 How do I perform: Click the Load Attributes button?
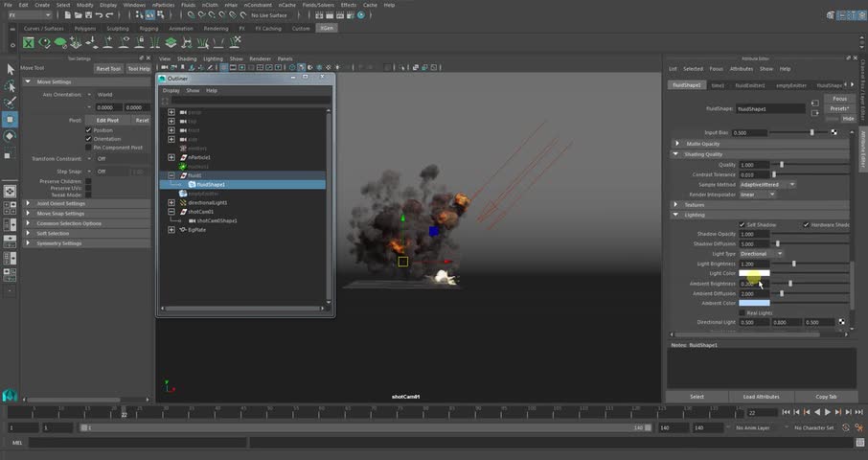click(761, 396)
